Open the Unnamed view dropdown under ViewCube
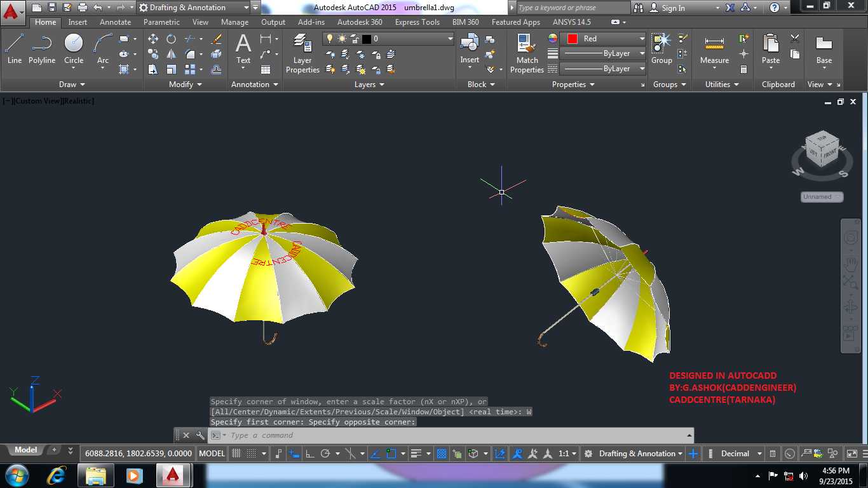 pyautogui.click(x=822, y=197)
